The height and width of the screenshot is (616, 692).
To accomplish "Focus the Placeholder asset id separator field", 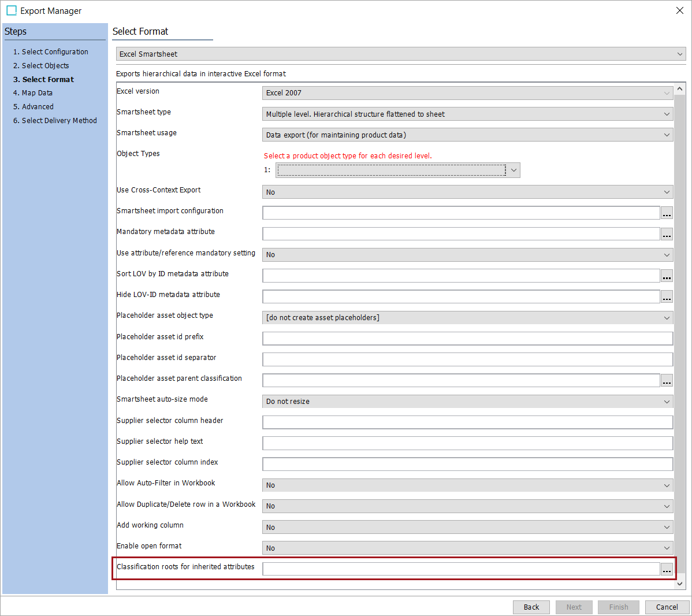I will pos(467,359).
